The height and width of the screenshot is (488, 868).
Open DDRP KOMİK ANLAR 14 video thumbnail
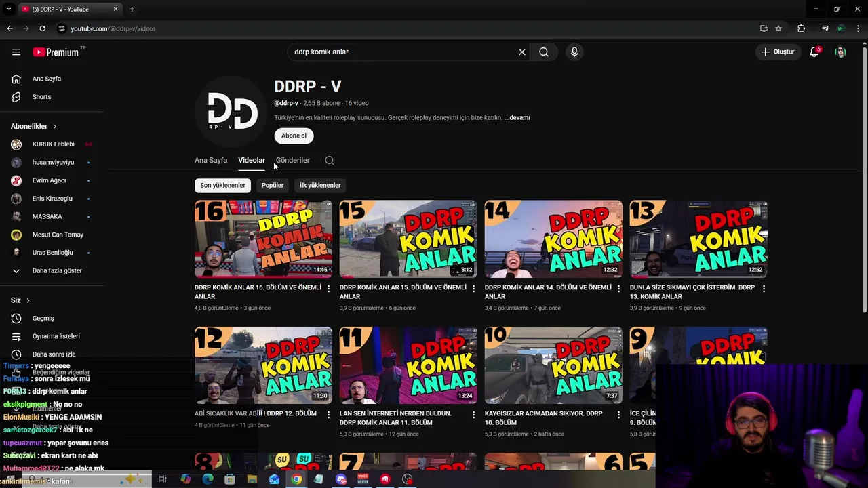click(x=553, y=239)
